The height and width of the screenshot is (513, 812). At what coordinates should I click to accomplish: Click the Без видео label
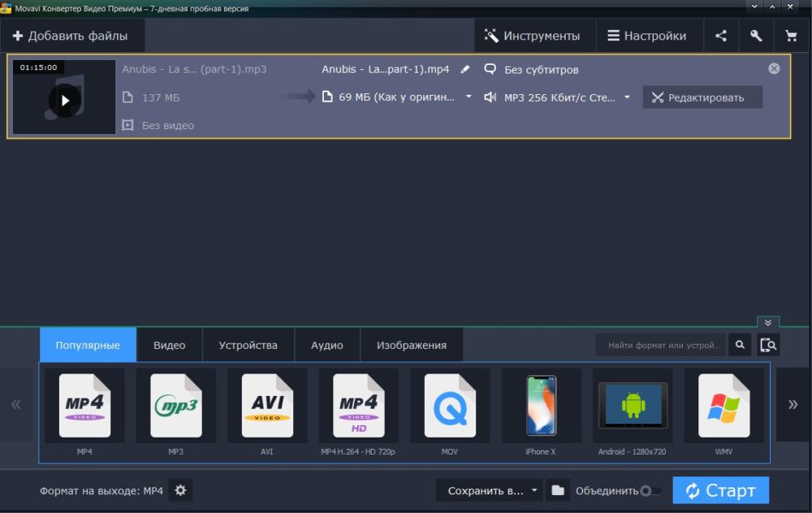click(168, 125)
